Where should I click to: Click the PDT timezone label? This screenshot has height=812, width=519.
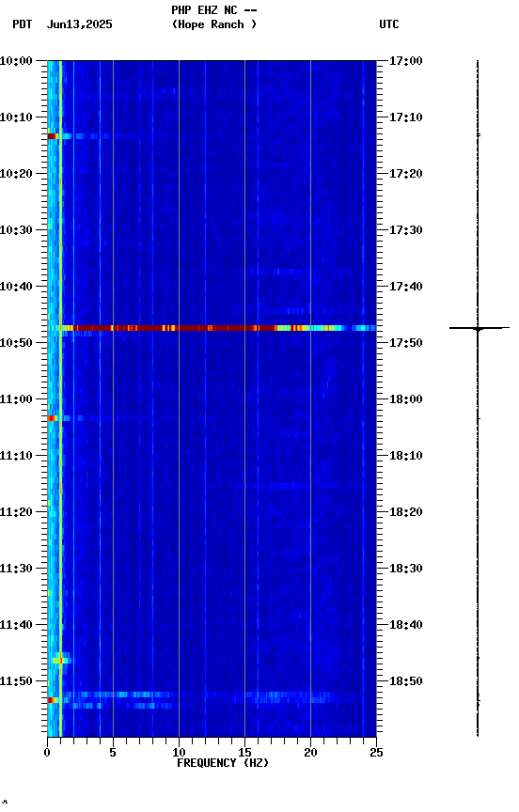pos(23,24)
